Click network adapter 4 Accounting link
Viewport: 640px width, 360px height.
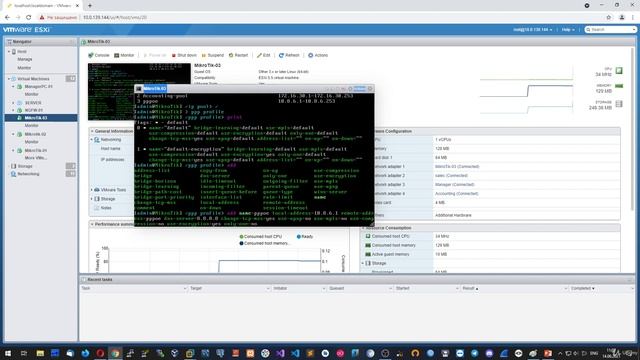click(456, 193)
